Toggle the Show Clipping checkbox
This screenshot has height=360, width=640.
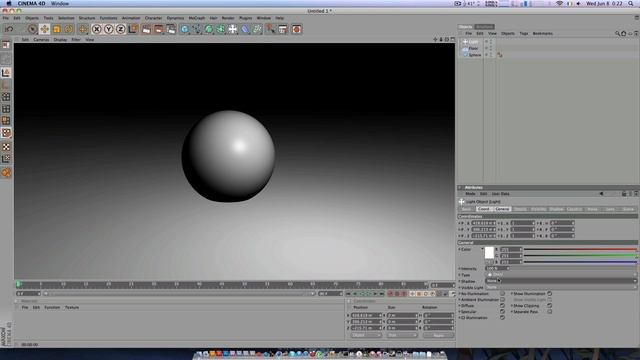[x=550, y=306]
